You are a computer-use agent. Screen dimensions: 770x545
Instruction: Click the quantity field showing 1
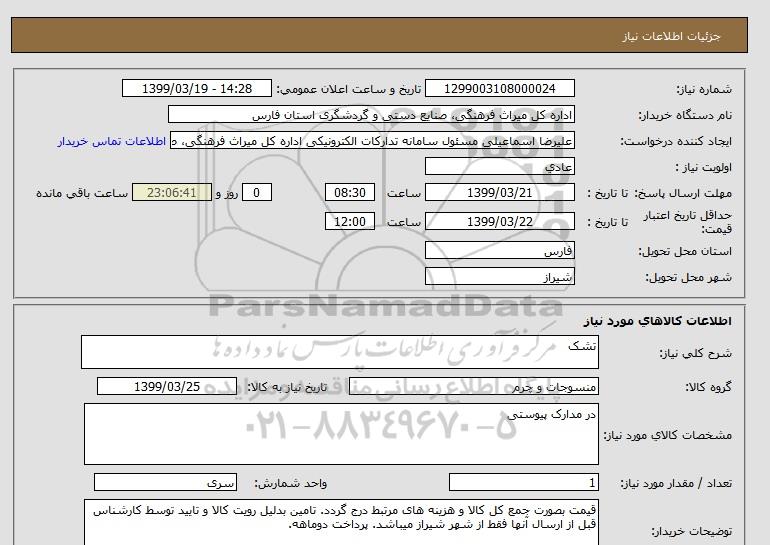[x=523, y=482]
